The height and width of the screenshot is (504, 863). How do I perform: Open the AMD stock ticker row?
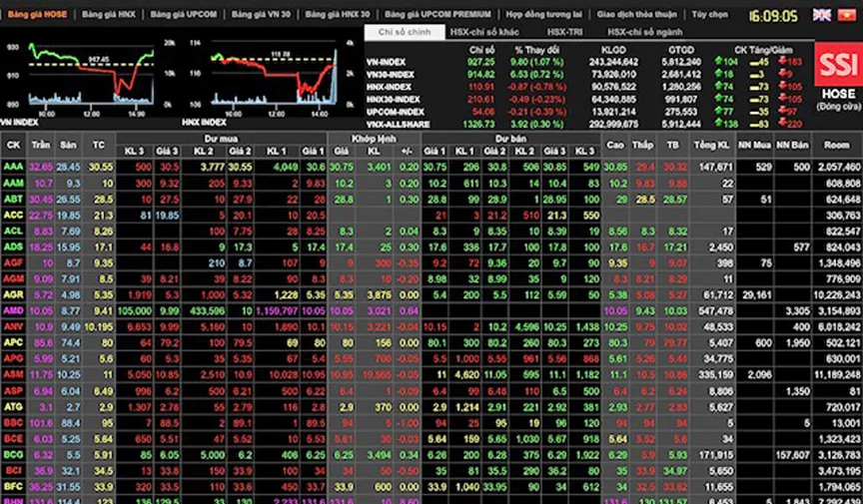pos(13,310)
